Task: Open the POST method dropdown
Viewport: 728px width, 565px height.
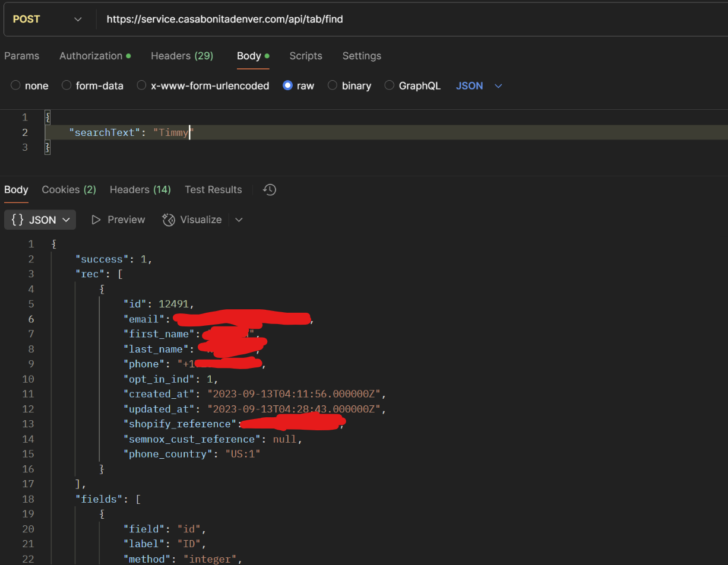Action: tap(48, 19)
